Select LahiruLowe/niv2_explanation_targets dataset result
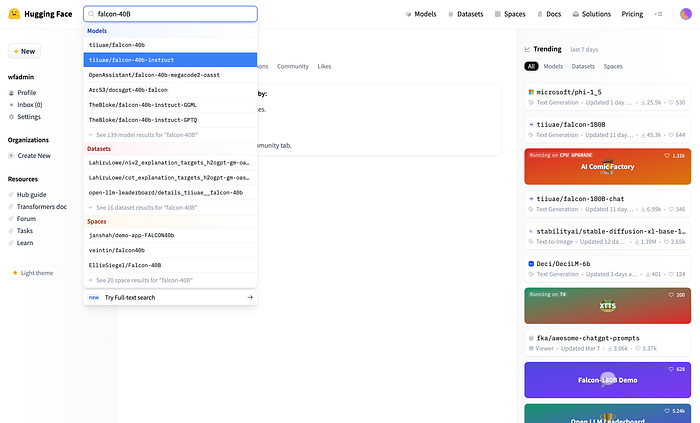Viewport: 700px width, 423px height. (x=170, y=163)
